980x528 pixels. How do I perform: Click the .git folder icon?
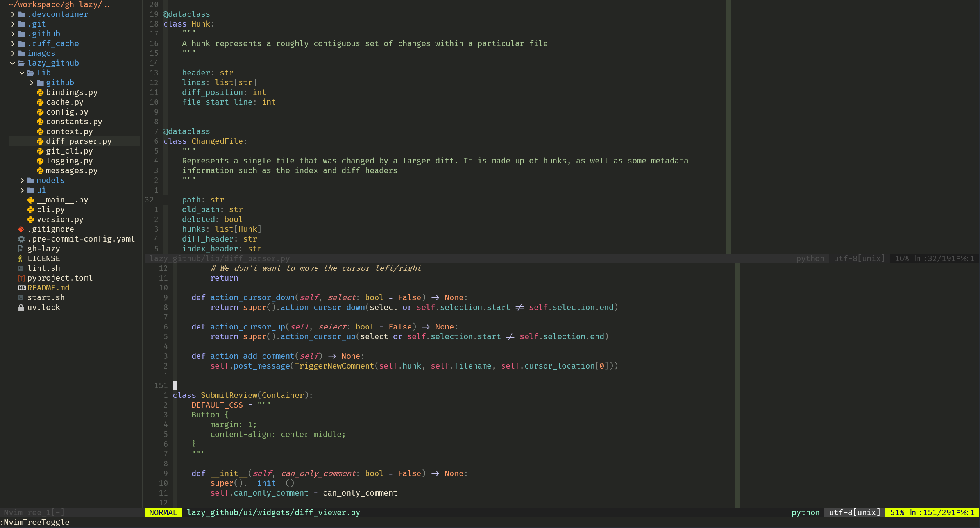click(x=21, y=24)
